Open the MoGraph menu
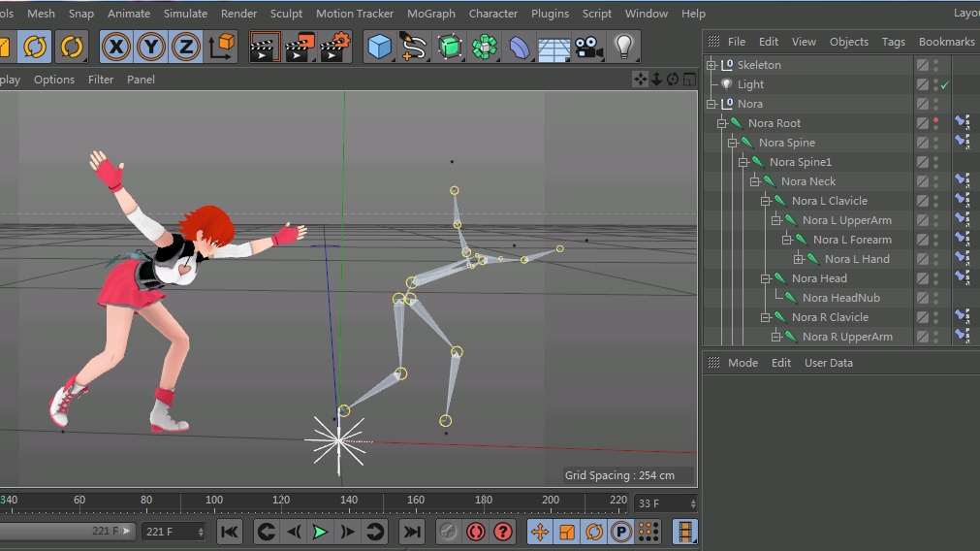The height and width of the screenshot is (551, 980). click(431, 14)
